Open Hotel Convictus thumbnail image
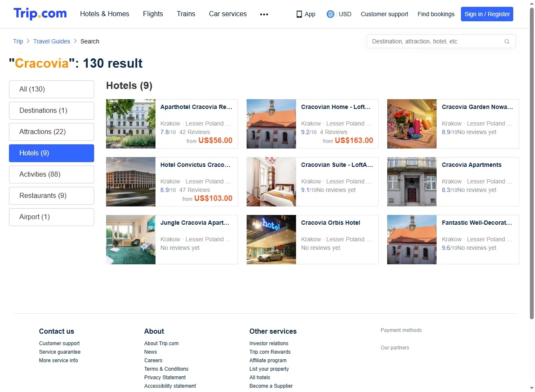The width and height of the screenshot is (535, 392). [131, 182]
